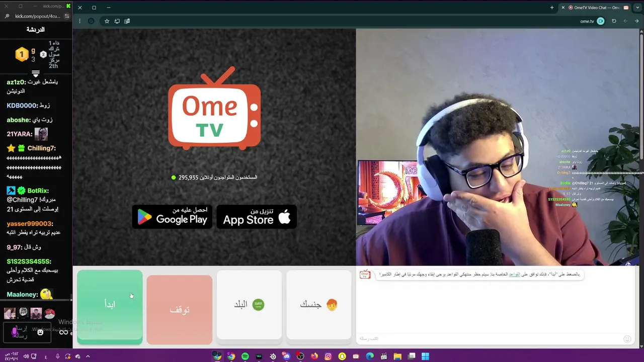Image resolution: width=644 pixels, height=362 pixels.
Task: Open the emoji picker in the Kick chat box
Action: click(40, 332)
